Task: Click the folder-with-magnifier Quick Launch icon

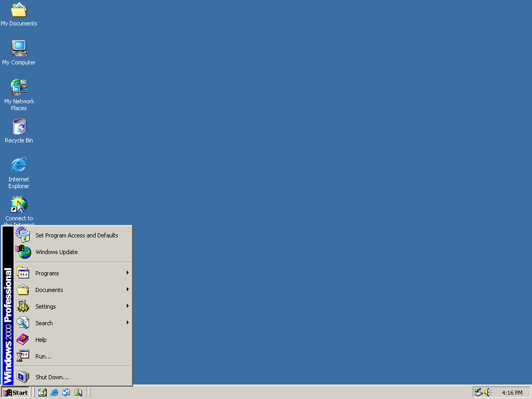Action: (78, 392)
